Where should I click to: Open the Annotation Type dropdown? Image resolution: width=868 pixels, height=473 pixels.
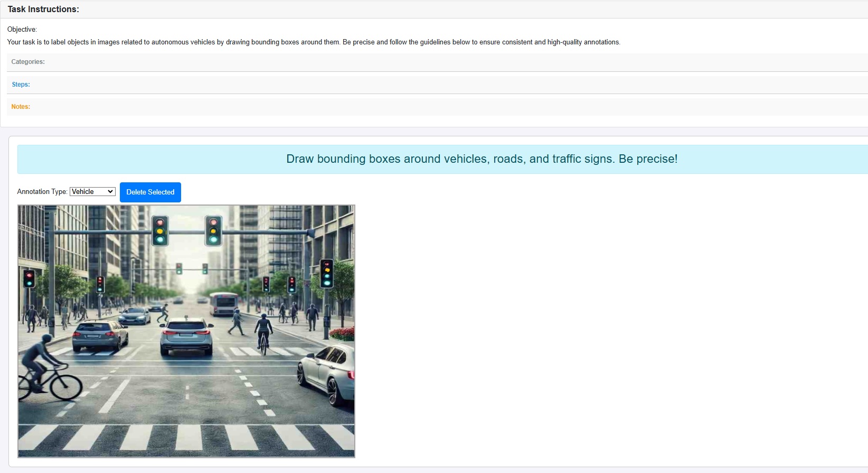coord(92,192)
